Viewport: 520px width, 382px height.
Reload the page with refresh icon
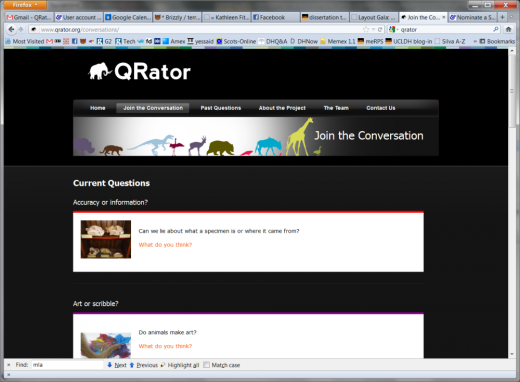[380, 29]
